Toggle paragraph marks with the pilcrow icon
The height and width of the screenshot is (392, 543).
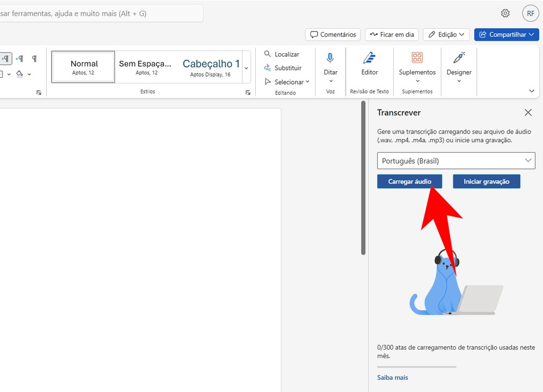click(x=34, y=58)
